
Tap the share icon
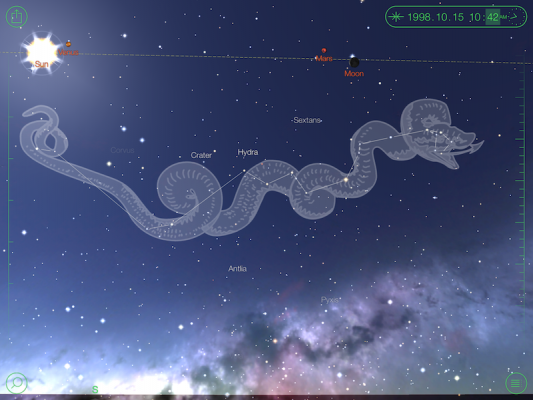17,16
